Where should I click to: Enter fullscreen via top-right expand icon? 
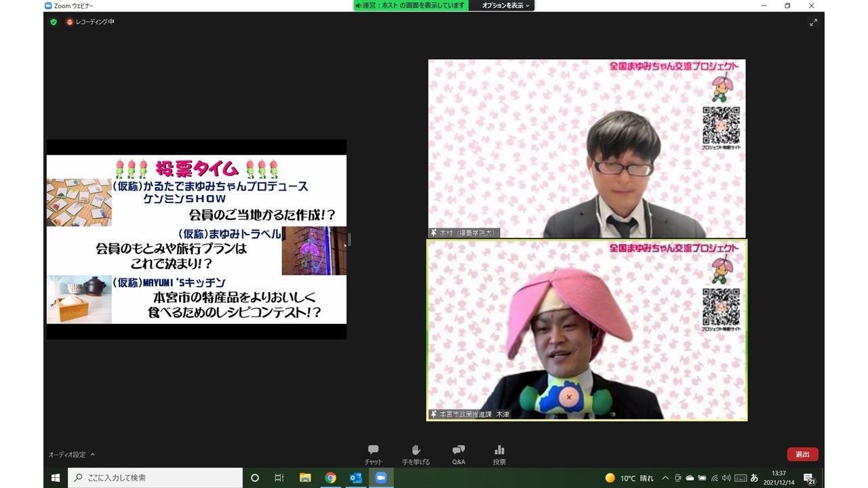[813, 22]
